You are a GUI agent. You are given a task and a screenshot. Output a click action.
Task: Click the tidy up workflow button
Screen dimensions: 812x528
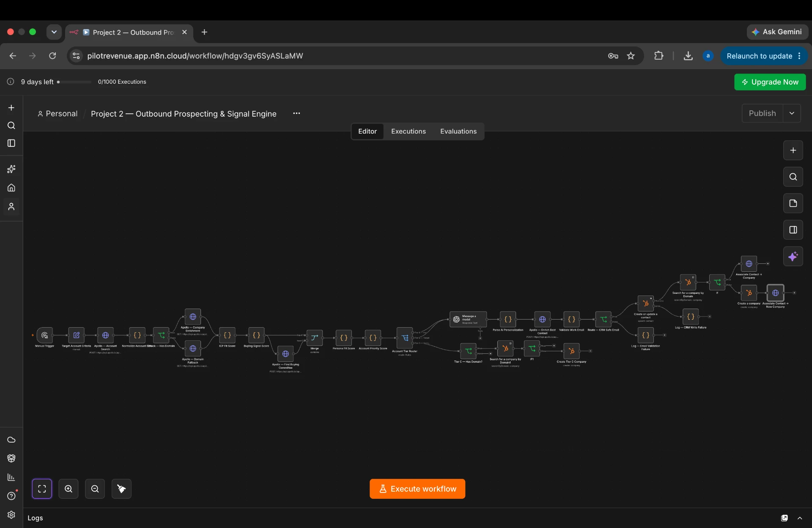121,489
